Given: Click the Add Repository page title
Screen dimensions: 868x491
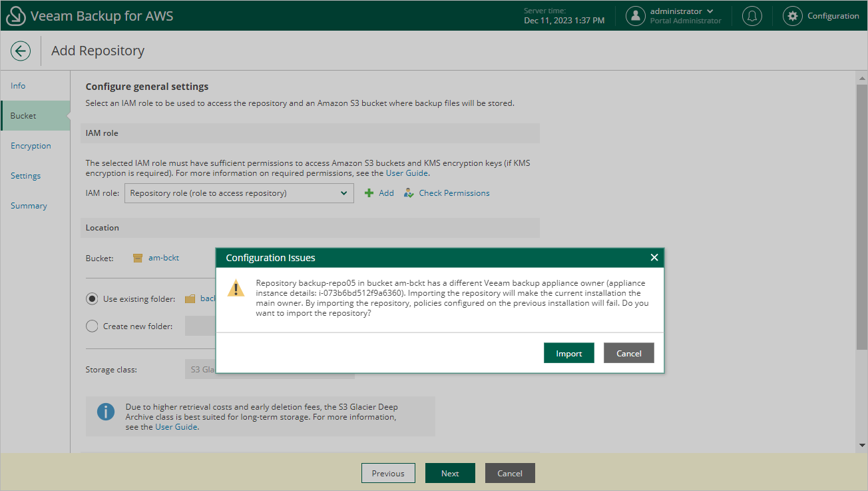Looking at the screenshot, I should pyautogui.click(x=98, y=51).
